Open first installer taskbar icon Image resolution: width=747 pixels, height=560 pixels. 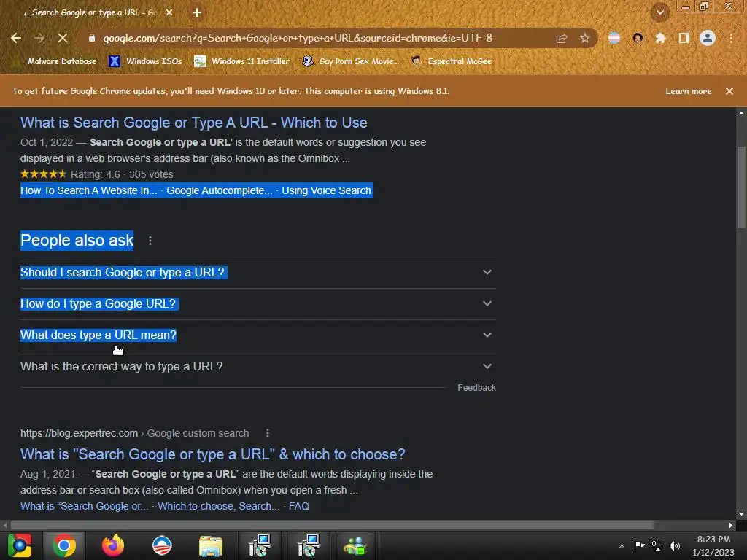point(260,545)
